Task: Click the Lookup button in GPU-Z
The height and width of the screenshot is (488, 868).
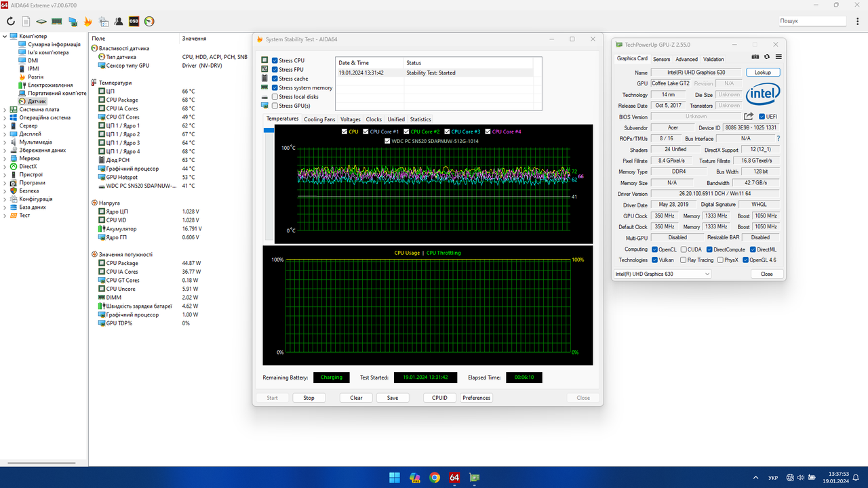Action: [x=763, y=73]
